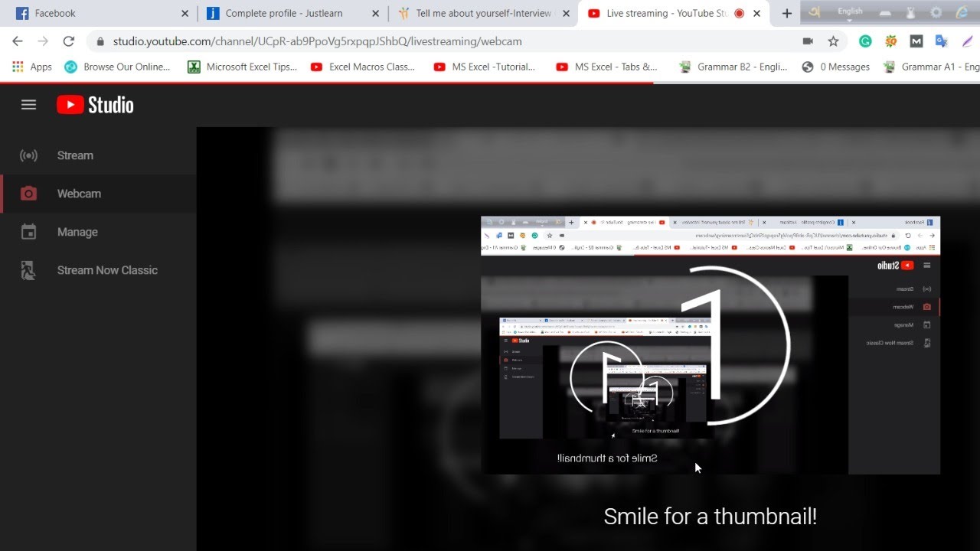980x551 pixels.
Task: Switch to Tell me about yourself-Interview tab
Action: coord(482,14)
